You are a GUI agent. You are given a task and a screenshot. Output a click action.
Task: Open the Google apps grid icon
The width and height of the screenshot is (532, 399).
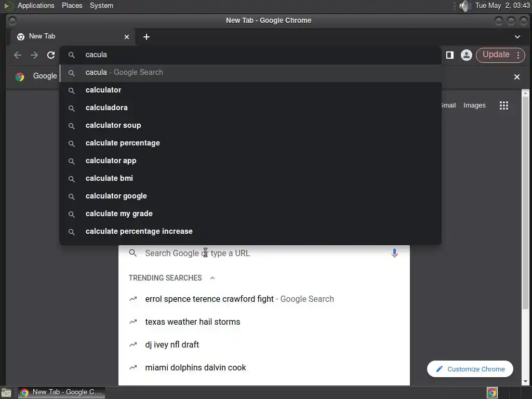click(504, 105)
